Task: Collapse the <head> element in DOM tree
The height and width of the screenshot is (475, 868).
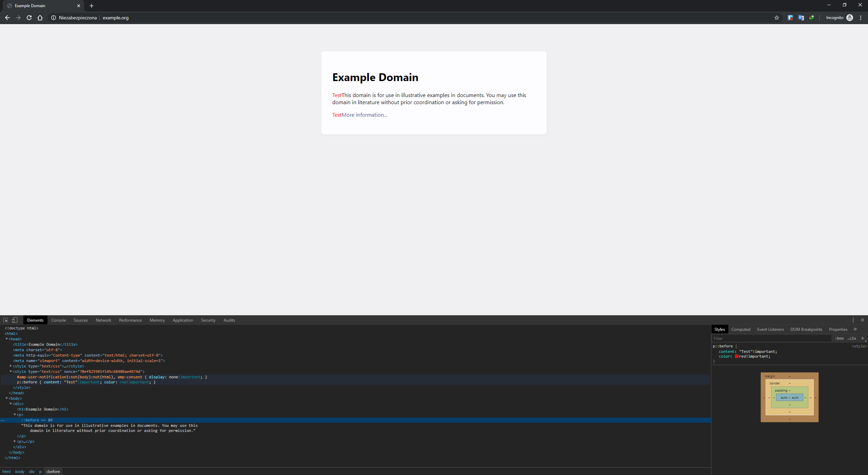Action: (7, 339)
